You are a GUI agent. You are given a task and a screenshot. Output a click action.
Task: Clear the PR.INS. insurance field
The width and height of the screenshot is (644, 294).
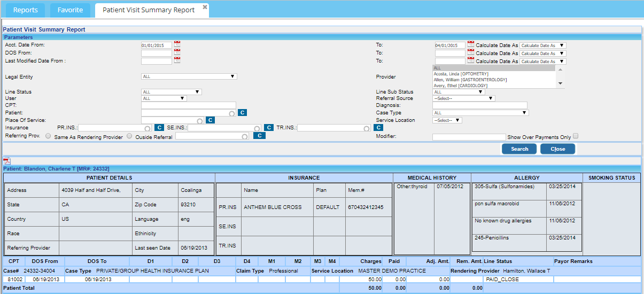pos(159,128)
